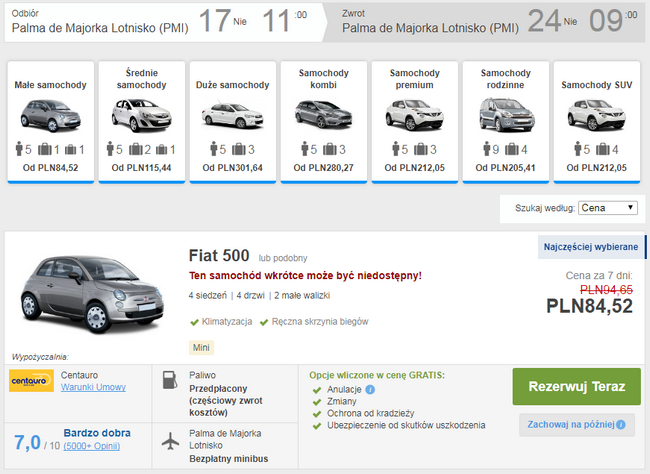Click the PLN84,52 final price
650x474 pixels.
[589, 306]
